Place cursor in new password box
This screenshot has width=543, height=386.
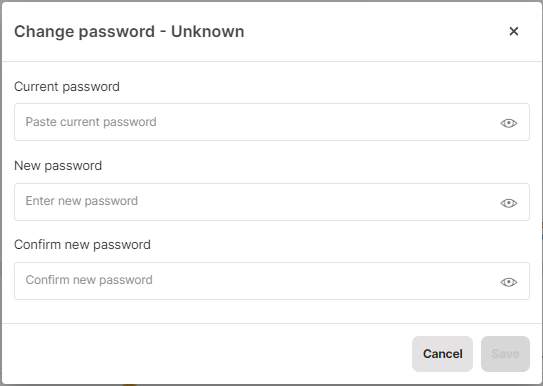coord(272,202)
